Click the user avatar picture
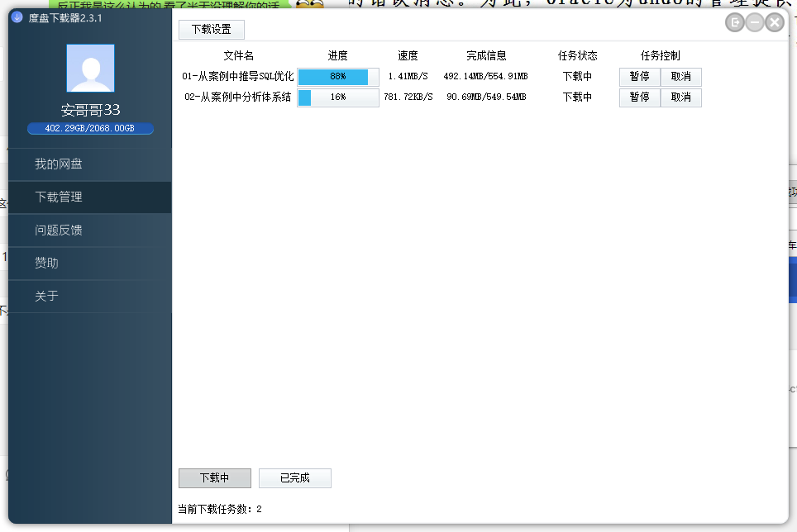The height and width of the screenshot is (532, 797). (90, 68)
